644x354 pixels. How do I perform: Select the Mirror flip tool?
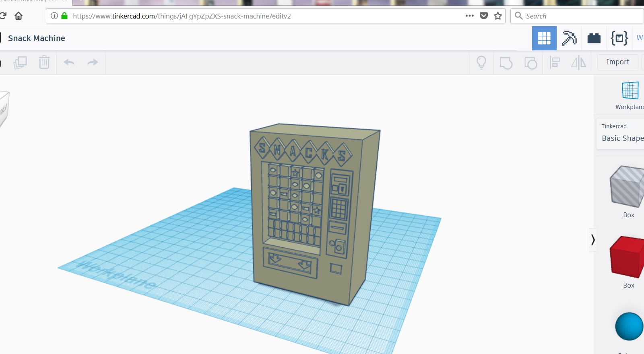point(579,62)
